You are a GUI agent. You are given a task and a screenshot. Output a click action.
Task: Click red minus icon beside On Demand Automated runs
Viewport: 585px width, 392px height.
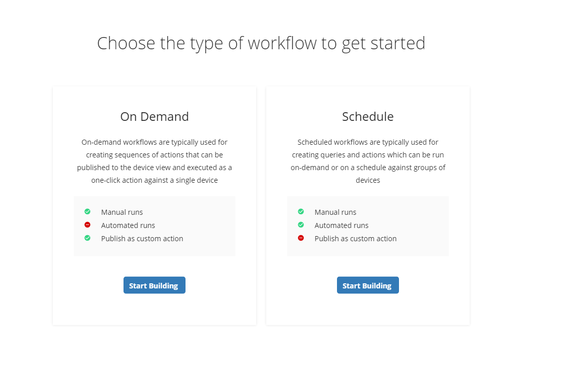(87, 225)
